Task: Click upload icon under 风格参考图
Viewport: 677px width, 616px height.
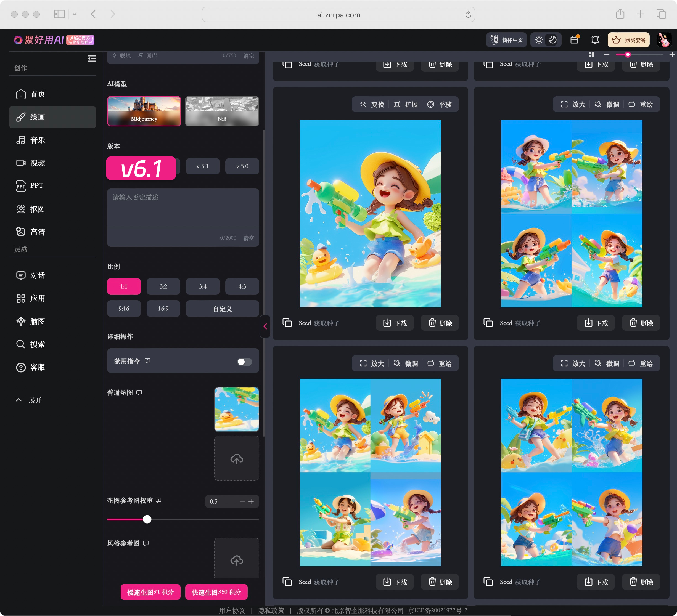Action: (236, 560)
